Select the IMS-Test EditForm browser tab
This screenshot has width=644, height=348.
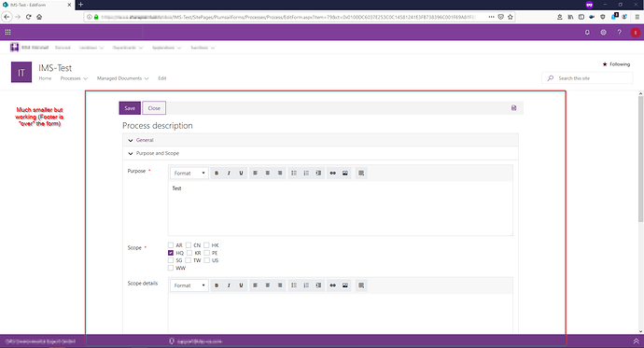(x=37, y=5)
